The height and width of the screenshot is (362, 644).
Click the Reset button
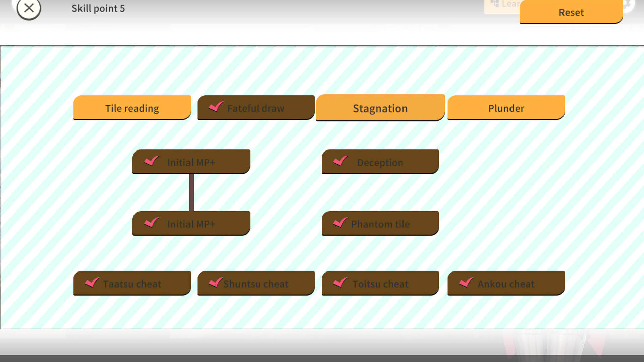click(x=571, y=12)
